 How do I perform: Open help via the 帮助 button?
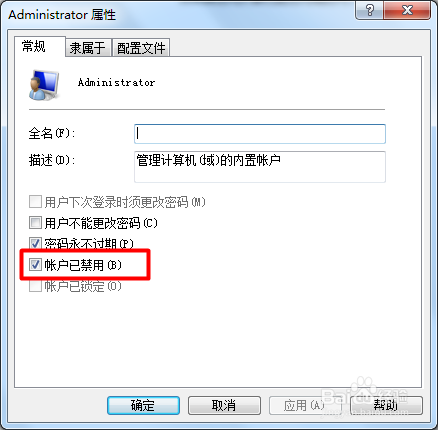pyautogui.click(x=386, y=405)
